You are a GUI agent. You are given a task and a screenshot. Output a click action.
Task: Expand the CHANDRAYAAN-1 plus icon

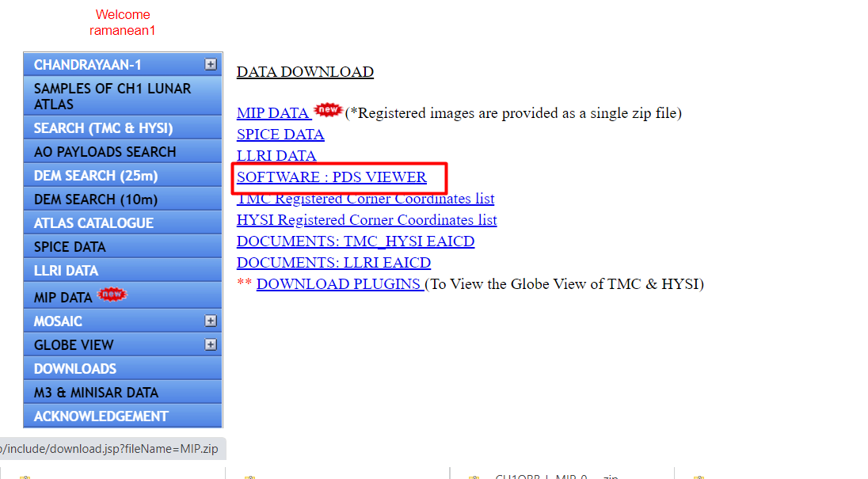(211, 65)
